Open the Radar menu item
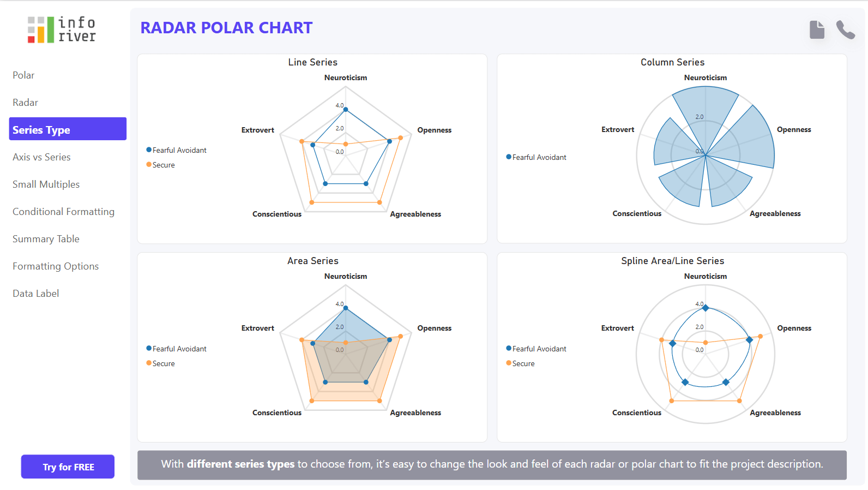 click(x=25, y=103)
